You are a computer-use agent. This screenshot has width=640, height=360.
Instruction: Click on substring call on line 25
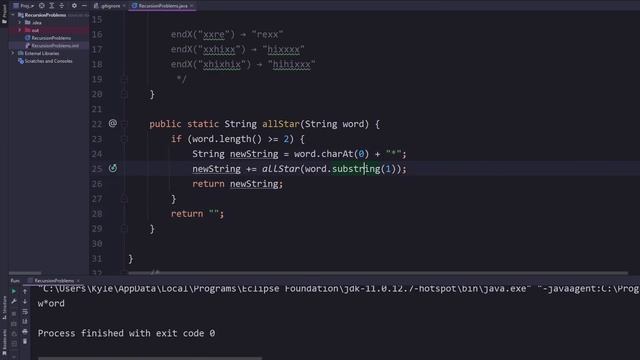click(x=356, y=169)
